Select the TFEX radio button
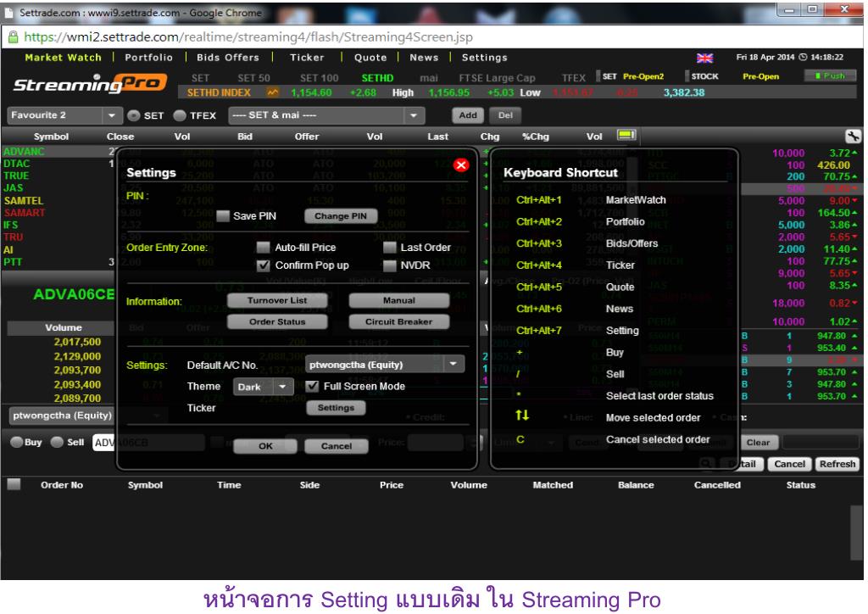The image size is (868, 614). click(180, 115)
